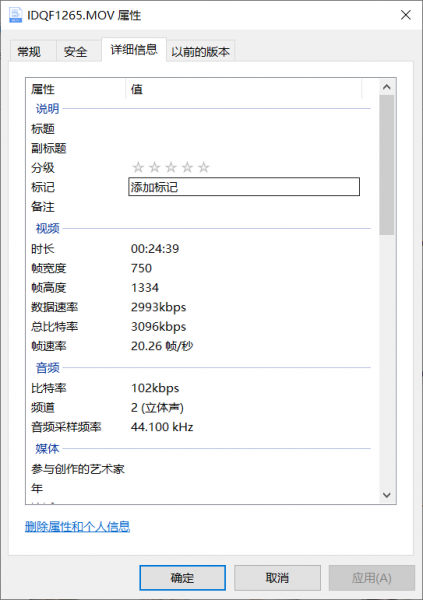Set rating to five stars
Viewport: 423px width, 600px height.
pos(204,167)
